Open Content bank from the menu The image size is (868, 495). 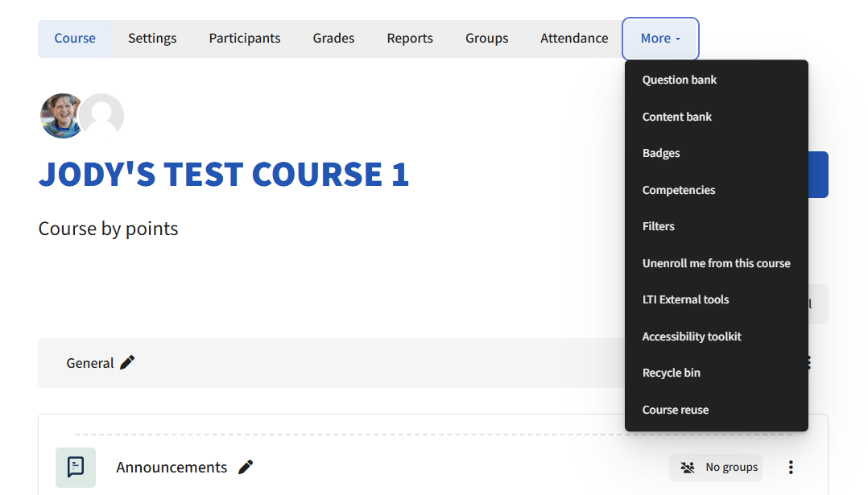coord(676,117)
